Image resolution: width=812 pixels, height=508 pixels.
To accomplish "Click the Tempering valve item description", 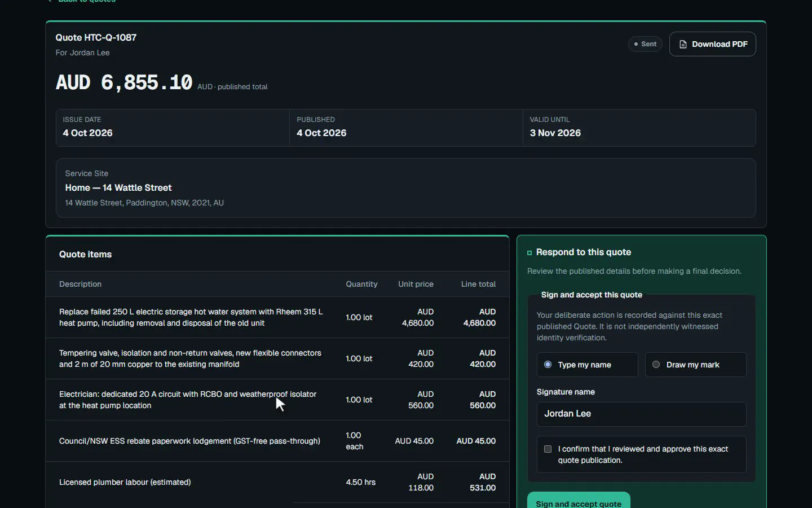I will coord(190,358).
